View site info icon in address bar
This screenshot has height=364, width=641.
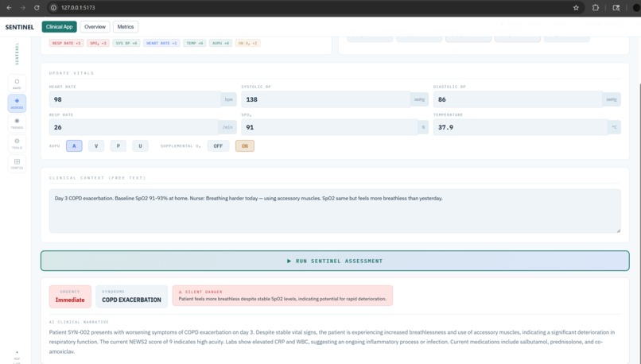53,8
